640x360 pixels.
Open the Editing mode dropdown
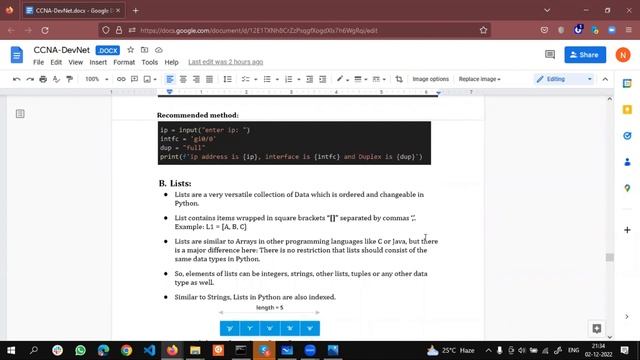[x=564, y=79]
